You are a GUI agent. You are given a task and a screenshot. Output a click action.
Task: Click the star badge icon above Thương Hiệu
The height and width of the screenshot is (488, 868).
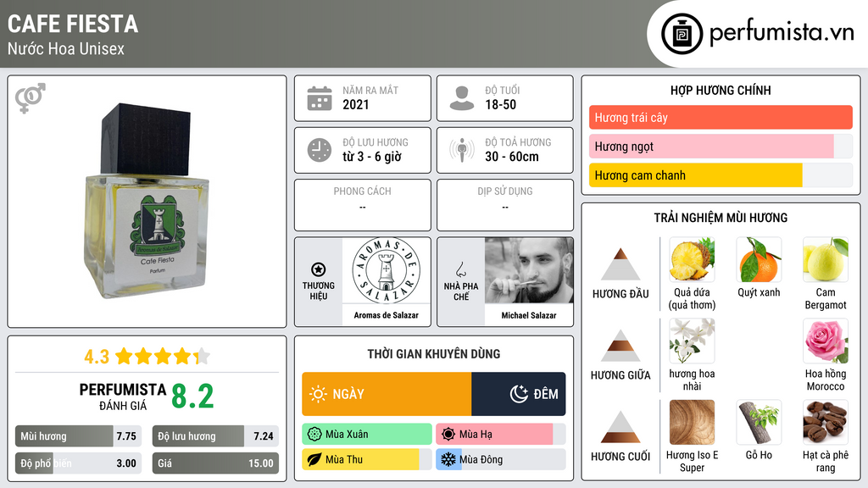[319, 269]
